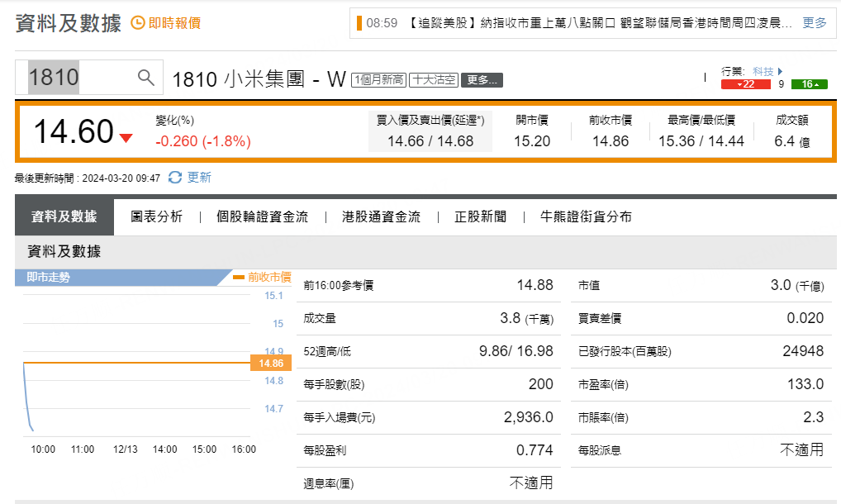Click the 10:00 time axis label
Viewport: 841px width, 504px height.
click(43, 449)
